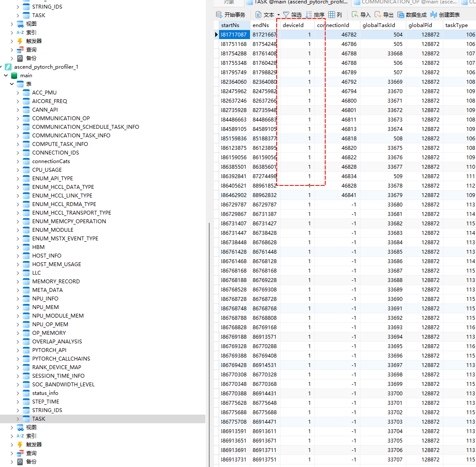This screenshot has width=476, height=467.
Task: Select cell with globalTaskId 33668
Action: [x=383, y=53]
